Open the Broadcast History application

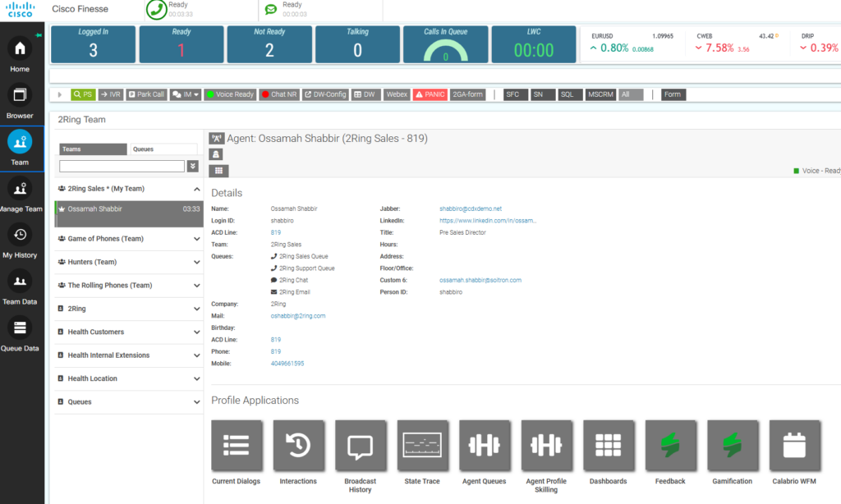[360, 446]
